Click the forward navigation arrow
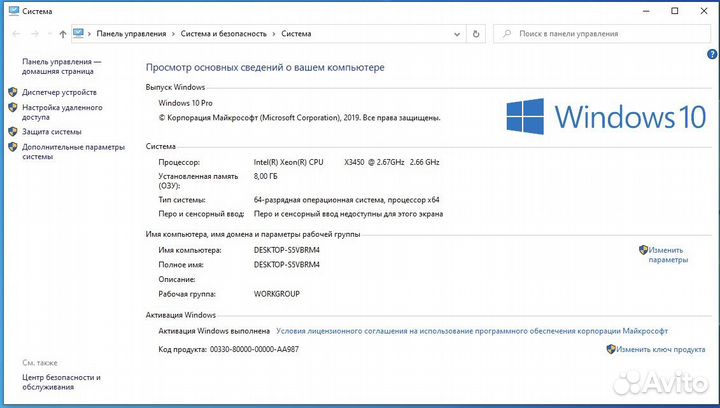The width and height of the screenshot is (720, 408). point(35,34)
